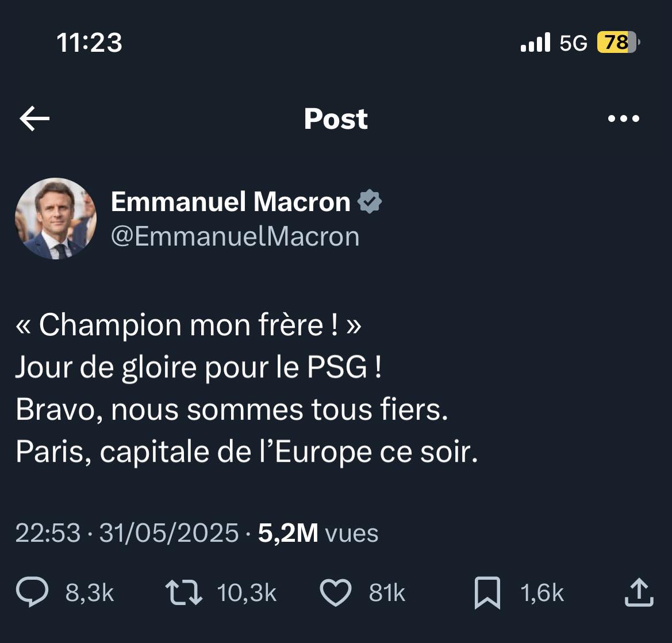The image size is (672, 643).
Task: Like the post with heart icon
Action: pyautogui.click(x=336, y=592)
